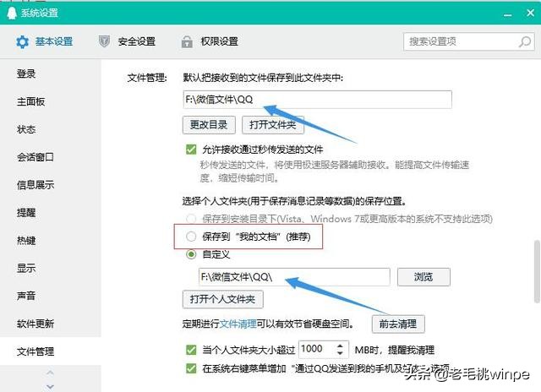The height and width of the screenshot is (392, 541).
Task: Click the 打开个人文件夹 button
Action: [x=223, y=299]
